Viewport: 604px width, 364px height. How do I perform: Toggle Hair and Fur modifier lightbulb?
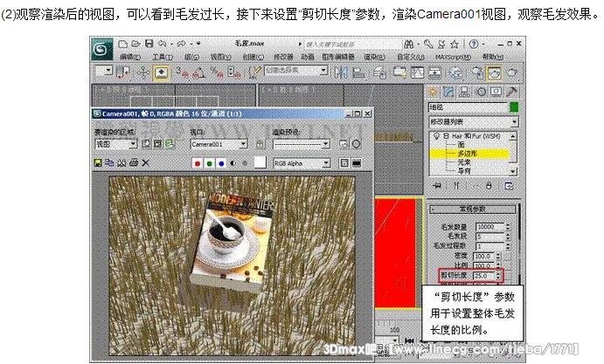(436, 136)
